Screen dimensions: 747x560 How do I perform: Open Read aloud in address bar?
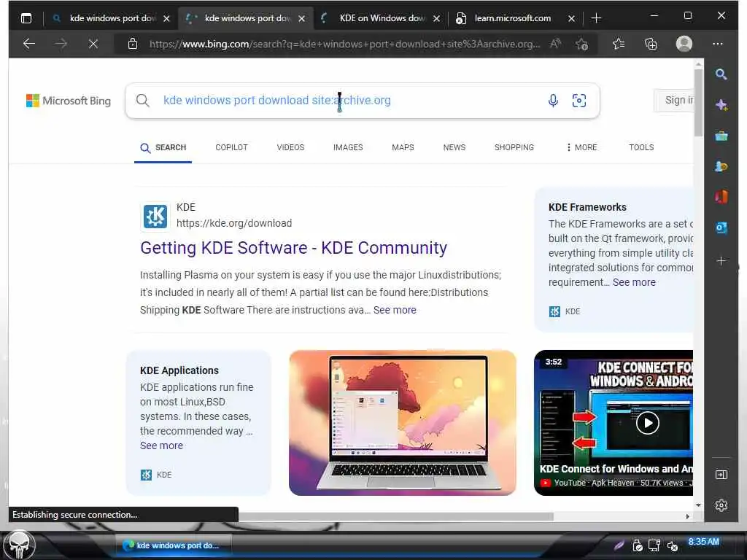(x=555, y=44)
